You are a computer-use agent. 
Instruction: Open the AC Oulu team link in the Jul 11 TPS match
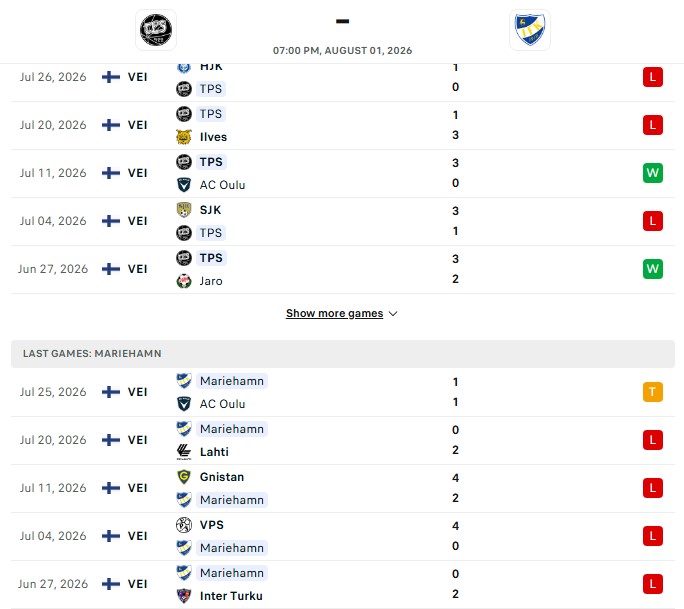(x=222, y=185)
